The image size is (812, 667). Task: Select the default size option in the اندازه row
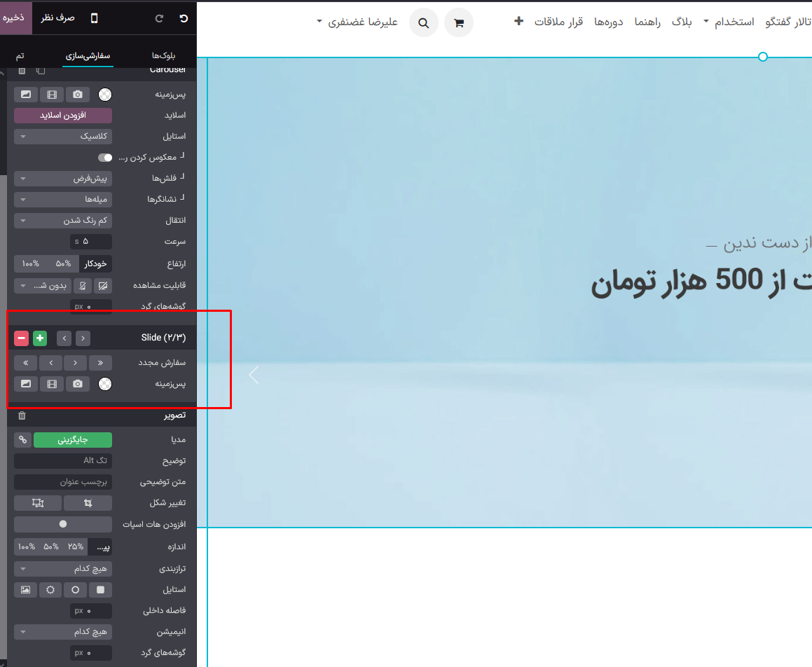pos(100,547)
